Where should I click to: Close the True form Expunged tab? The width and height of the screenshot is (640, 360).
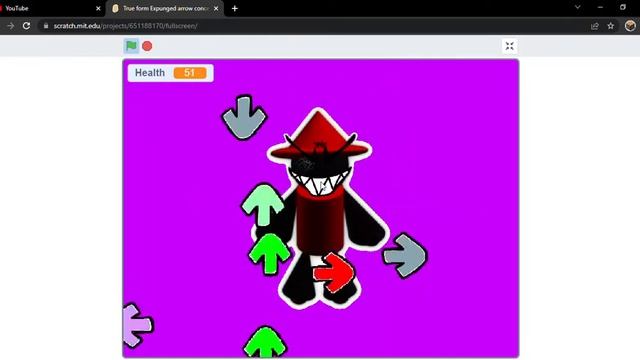216,8
